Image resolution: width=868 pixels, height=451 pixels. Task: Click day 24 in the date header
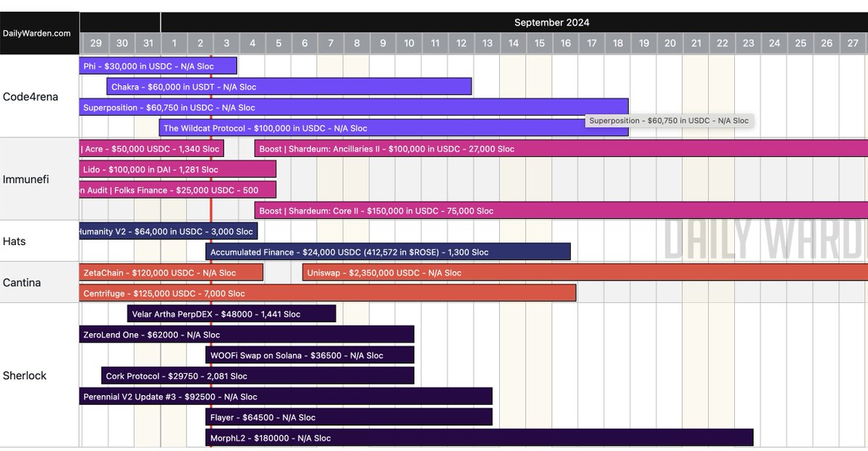pos(774,43)
